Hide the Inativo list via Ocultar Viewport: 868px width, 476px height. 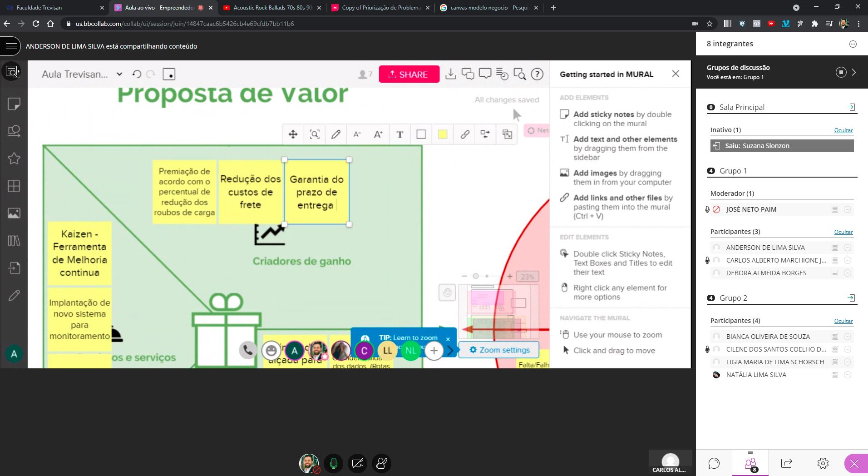[843, 130]
